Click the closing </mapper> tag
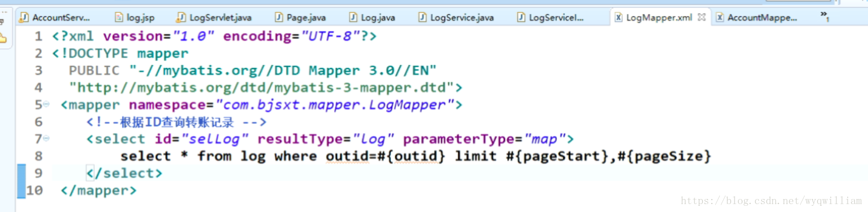The image size is (868, 212). 98,191
